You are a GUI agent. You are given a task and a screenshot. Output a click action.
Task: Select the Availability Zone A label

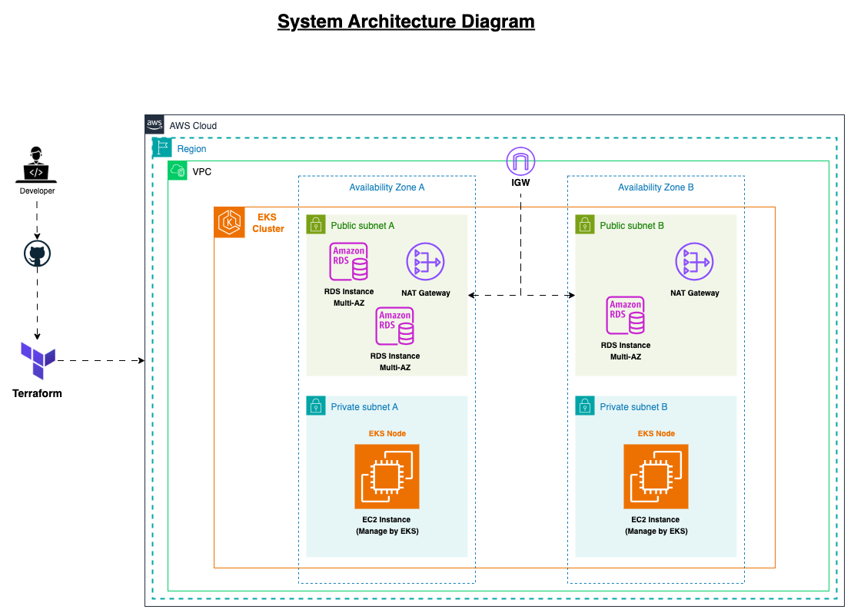tap(387, 187)
